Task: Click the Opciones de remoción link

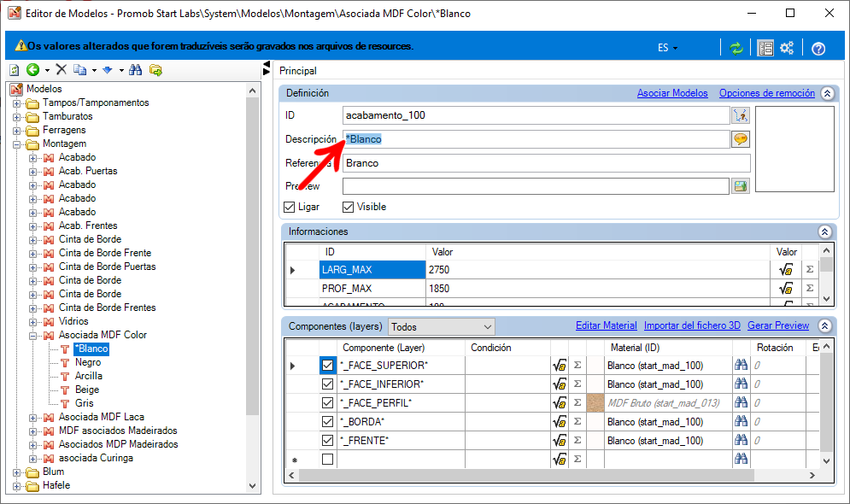Action: point(767,93)
